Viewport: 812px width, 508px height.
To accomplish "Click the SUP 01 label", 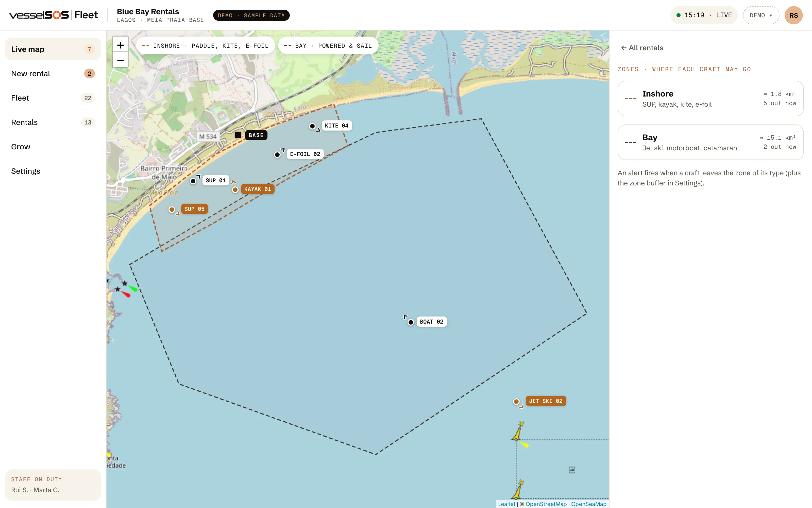I will (215, 180).
